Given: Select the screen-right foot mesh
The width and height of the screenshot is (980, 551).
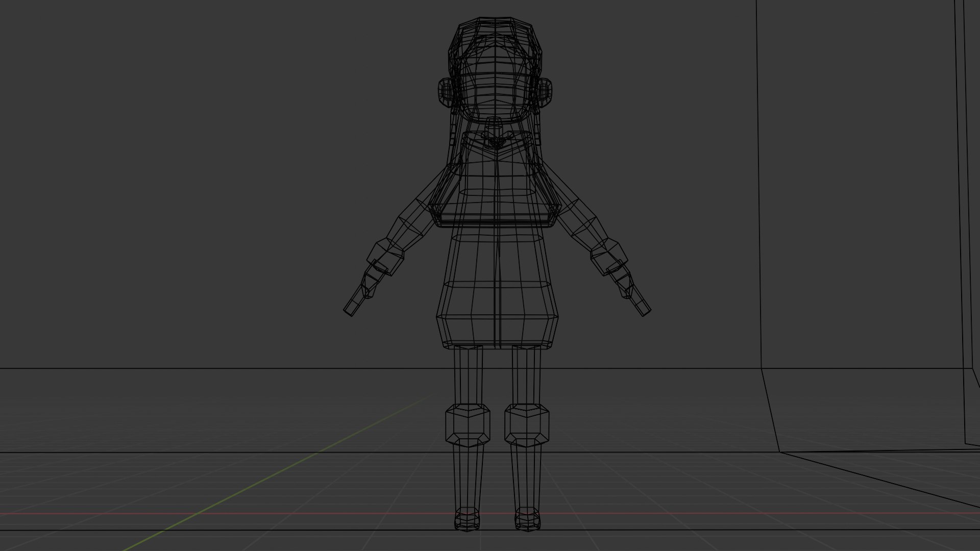Looking at the screenshot, I should [x=527, y=520].
